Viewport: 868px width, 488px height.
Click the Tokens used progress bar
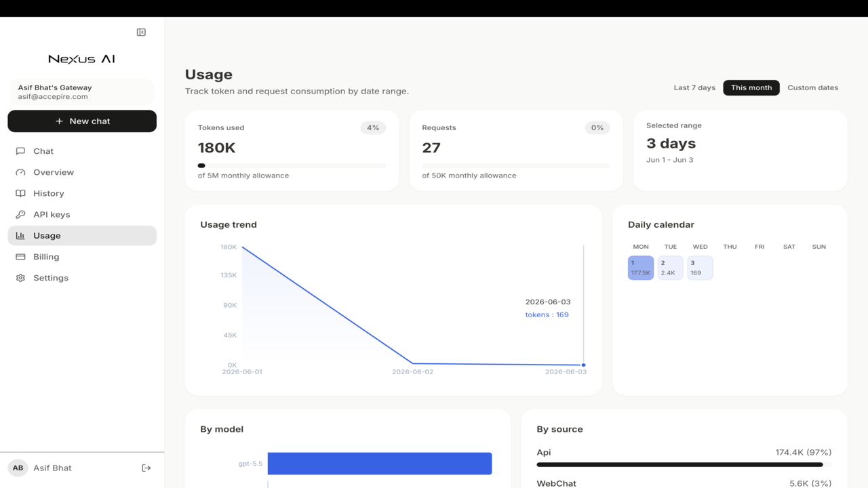[292, 165]
